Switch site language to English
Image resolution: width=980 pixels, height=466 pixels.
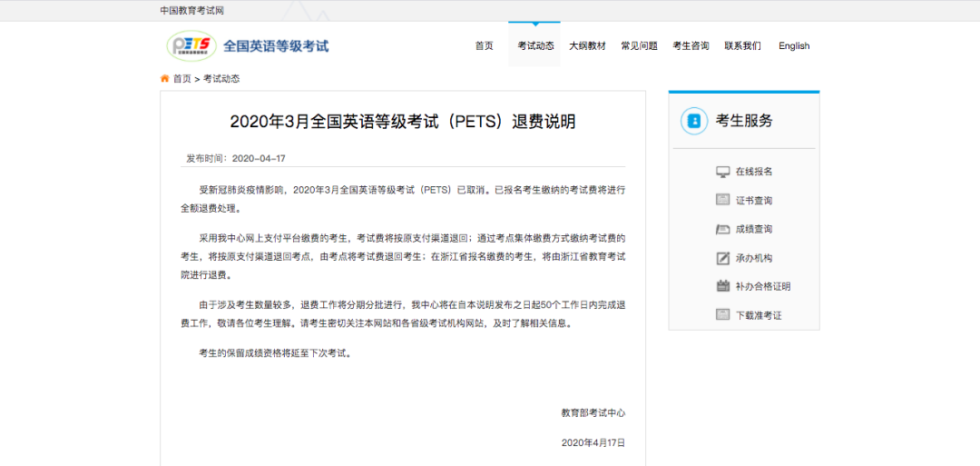coord(794,46)
